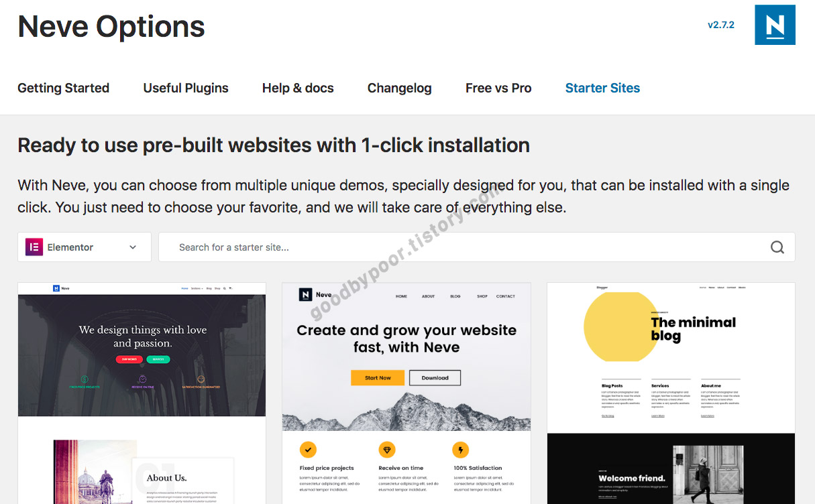Viewport: 815px width, 504px height.
Task: Focus the starter site search field
Action: point(477,247)
